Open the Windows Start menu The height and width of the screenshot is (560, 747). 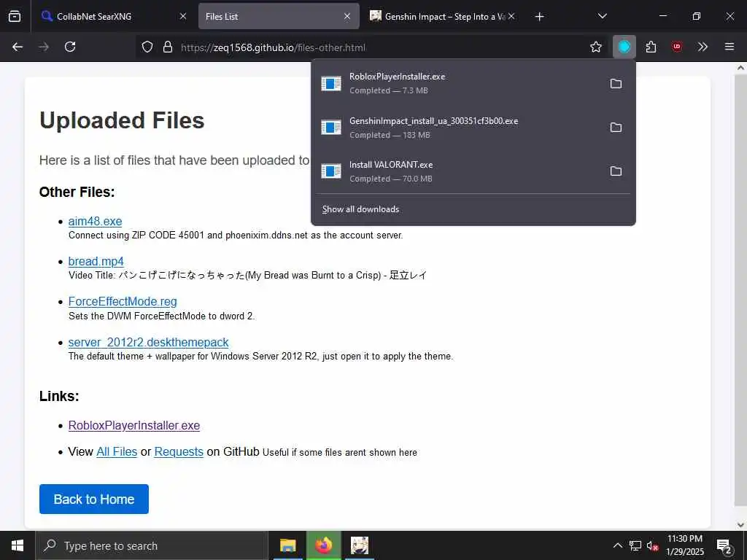(x=18, y=545)
